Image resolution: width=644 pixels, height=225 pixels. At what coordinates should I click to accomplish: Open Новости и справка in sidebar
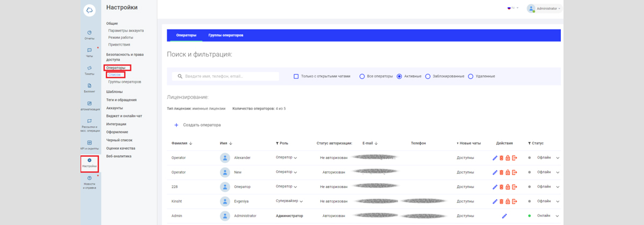(89, 182)
